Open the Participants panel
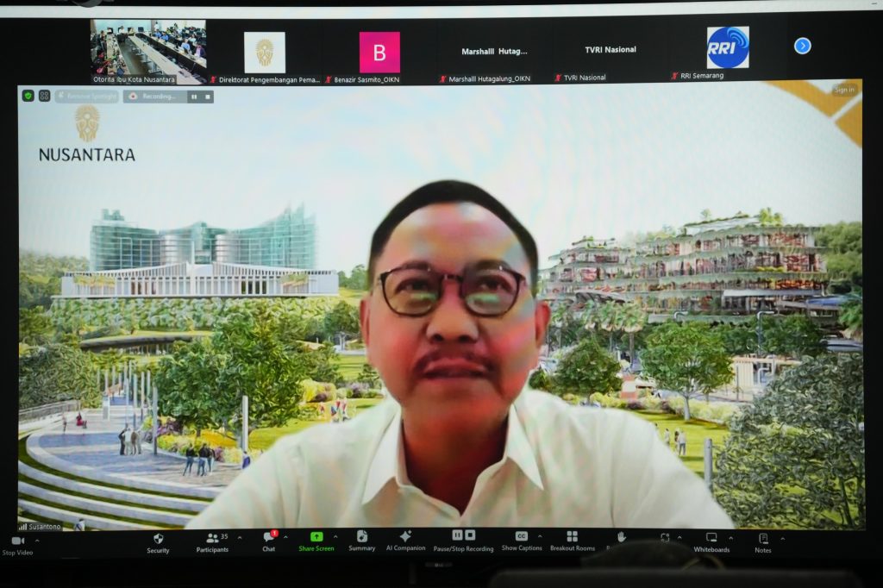 click(x=212, y=538)
